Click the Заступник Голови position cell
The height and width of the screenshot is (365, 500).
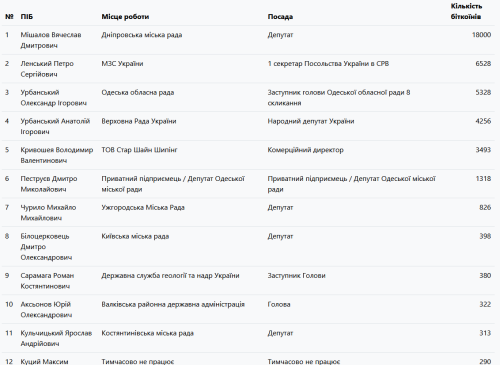point(296,275)
